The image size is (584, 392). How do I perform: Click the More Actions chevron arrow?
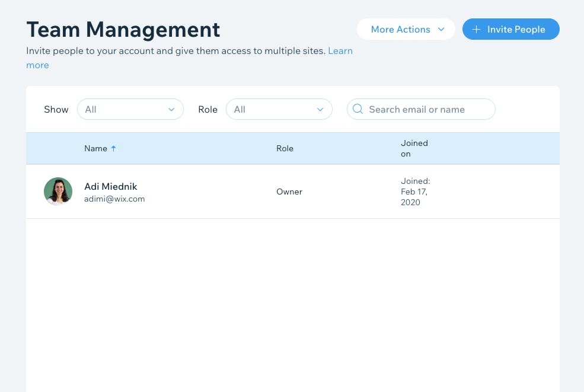[441, 30]
